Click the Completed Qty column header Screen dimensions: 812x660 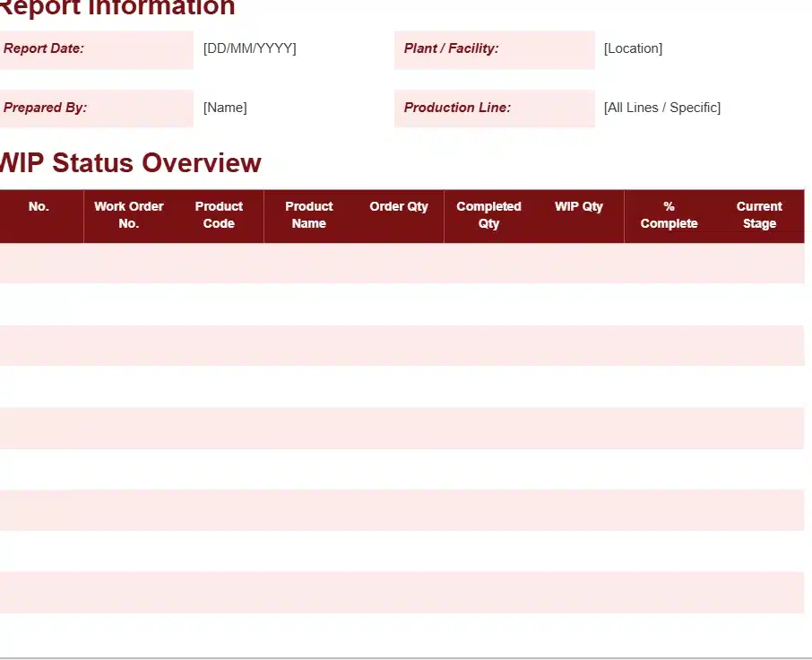488,215
